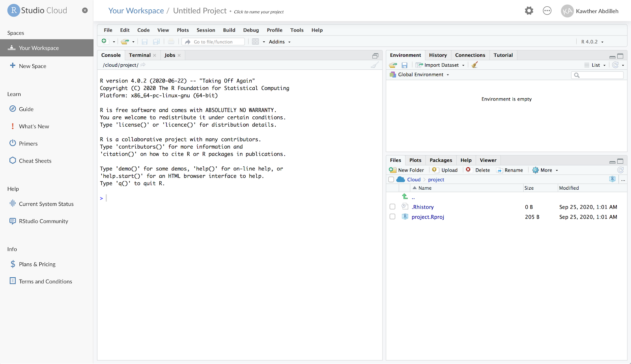The image size is (631, 364).
Task: Check the .Rhistory file checkbox
Action: pyautogui.click(x=392, y=207)
